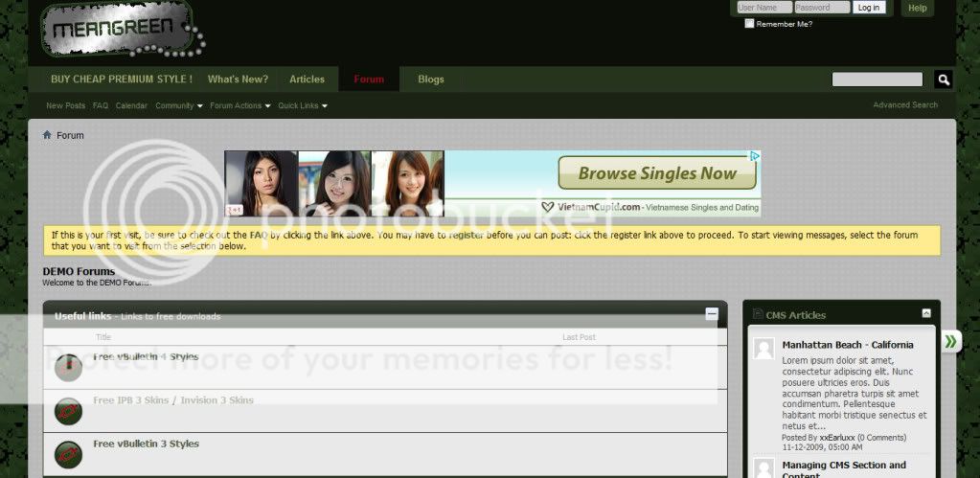Expand the Forum Actions dropdown
Image resolution: width=980 pixels, height=478 pixels.
[239, 105]
